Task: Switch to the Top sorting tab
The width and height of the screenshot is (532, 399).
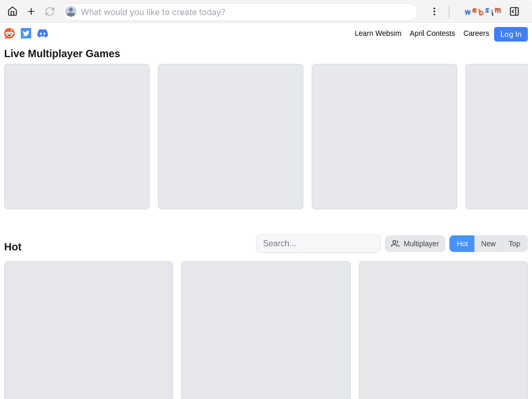Action: click(515, 244)
